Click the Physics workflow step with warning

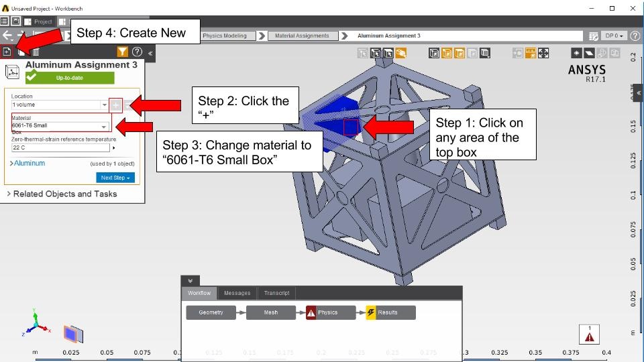tap(331, 312)
